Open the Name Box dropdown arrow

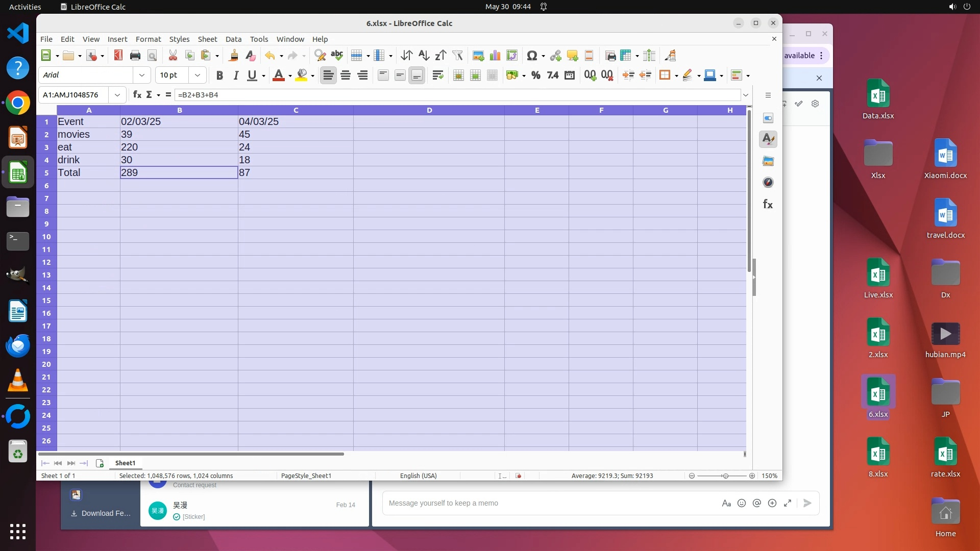(x=117, y=95)
